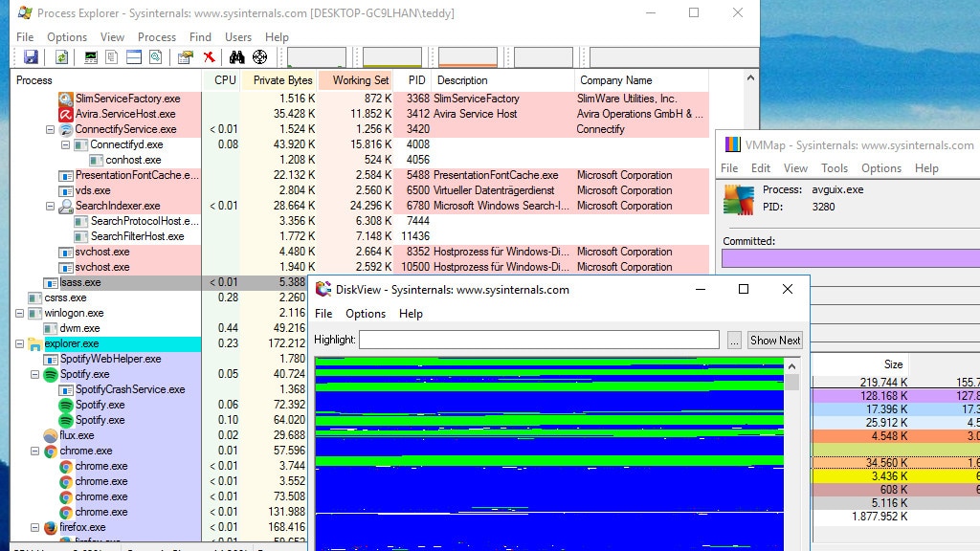Image resolution: width=980 pixels, height=551 pixels.
Task: Collapse the parent chrome.exe tree node
Action: (x=35, y=451)
